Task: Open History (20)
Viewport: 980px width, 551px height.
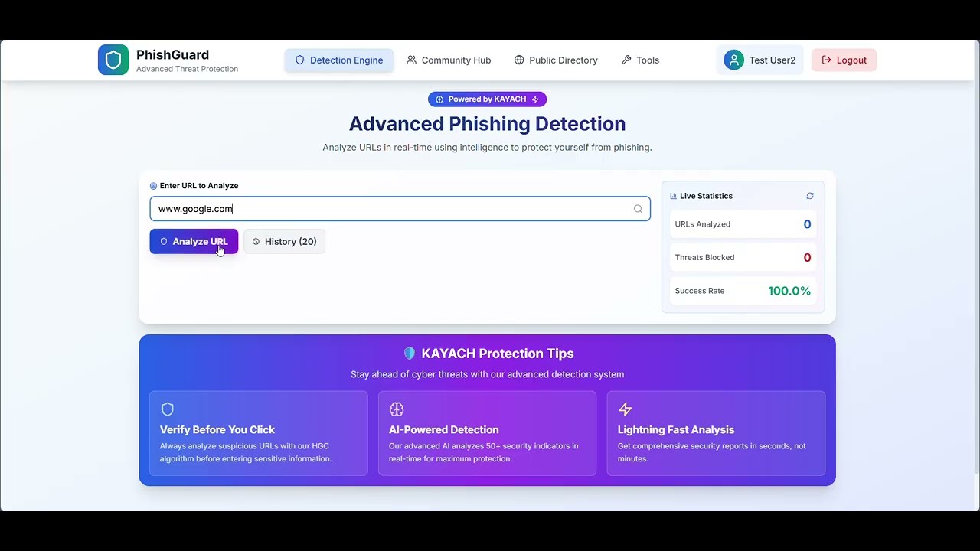Action: (284, 241)
